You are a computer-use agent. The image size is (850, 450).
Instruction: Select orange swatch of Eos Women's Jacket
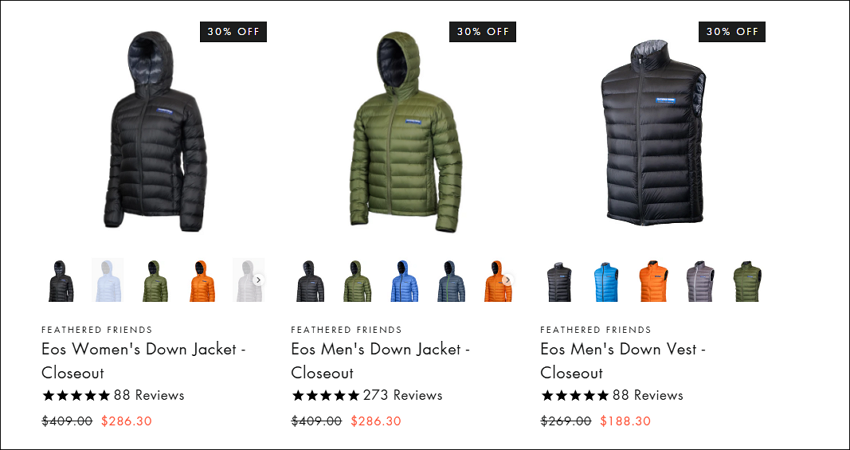pyautogui.click(x=202, y=280)
